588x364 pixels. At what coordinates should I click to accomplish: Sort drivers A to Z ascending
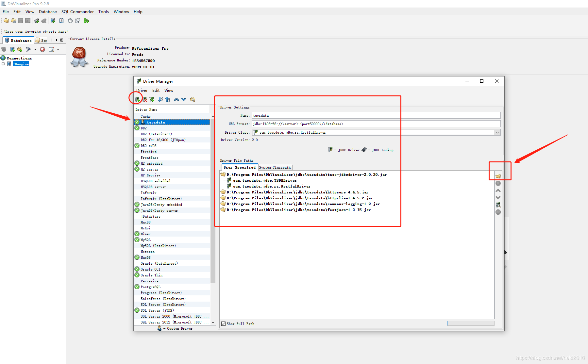(x=160, y=99)
